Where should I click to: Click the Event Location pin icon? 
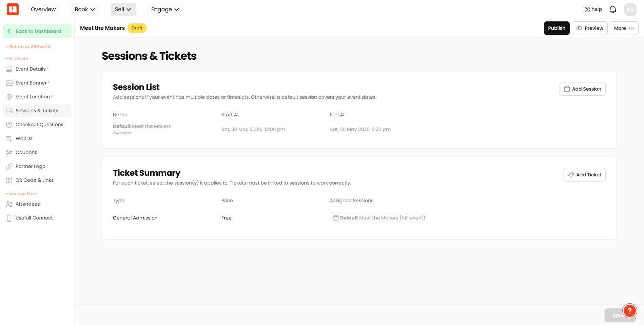9,97
